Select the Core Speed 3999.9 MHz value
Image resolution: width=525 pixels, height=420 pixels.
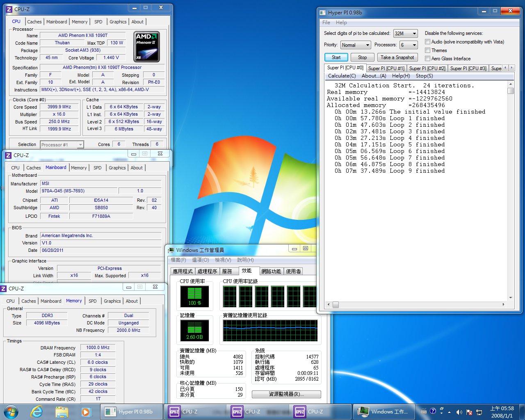(59, 107)
